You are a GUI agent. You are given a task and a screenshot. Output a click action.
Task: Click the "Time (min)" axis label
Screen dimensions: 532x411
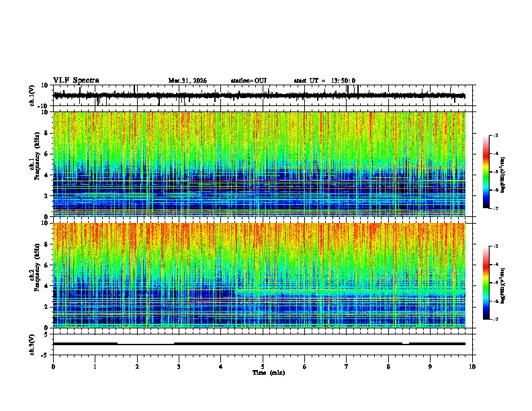tap(269, 373)
